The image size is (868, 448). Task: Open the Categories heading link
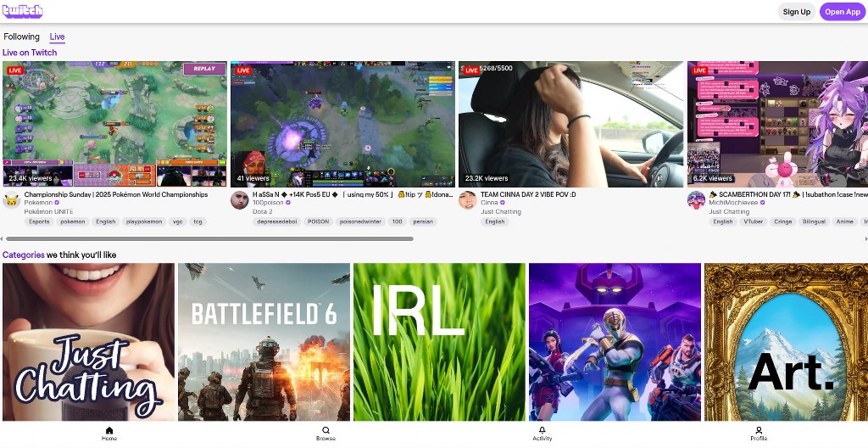tap(23, 255)
